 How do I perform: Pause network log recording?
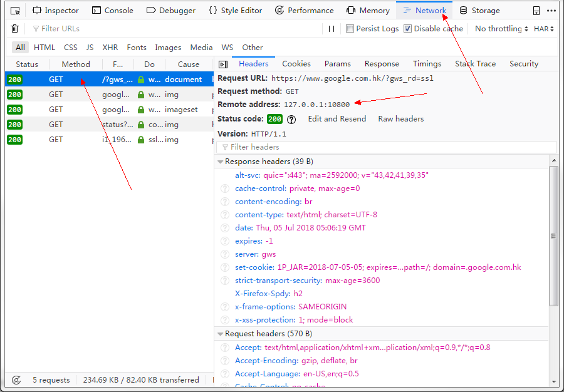331,28
